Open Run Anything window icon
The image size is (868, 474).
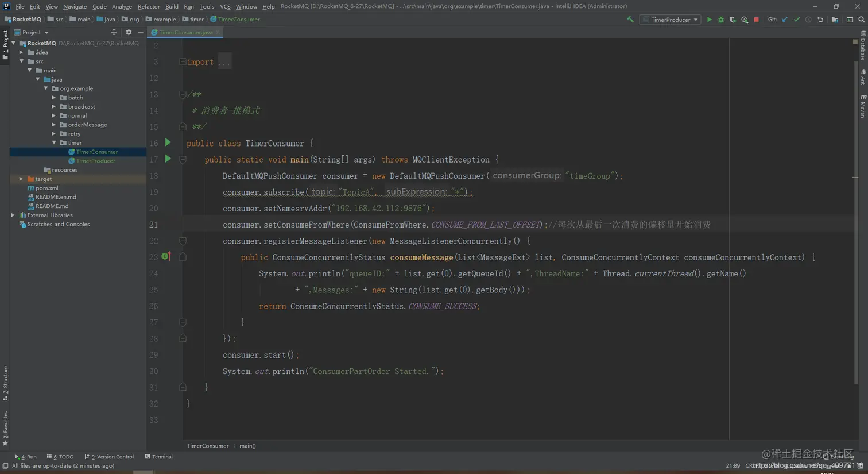pyautogui.click(x=850, y=20)
